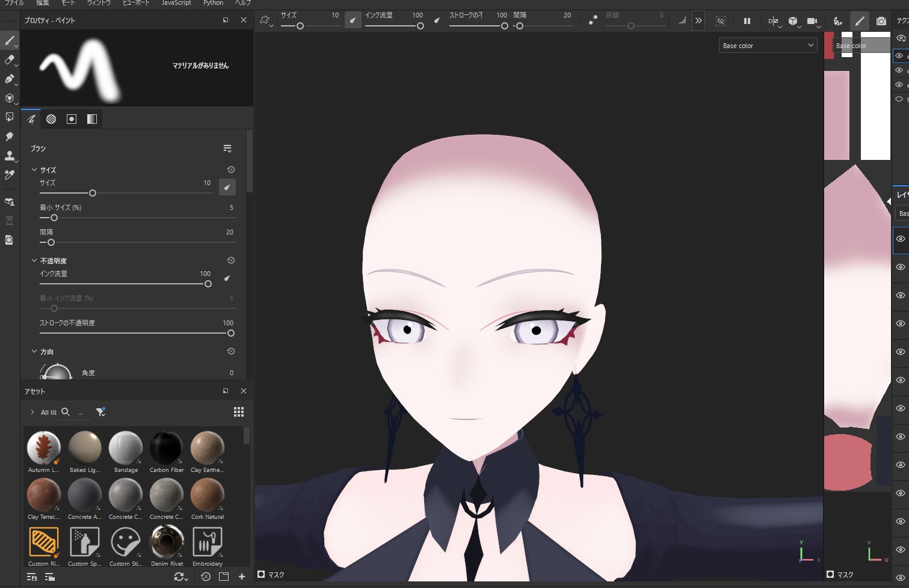
Task: Open the 編集 menu
Action: click(42, 3)
